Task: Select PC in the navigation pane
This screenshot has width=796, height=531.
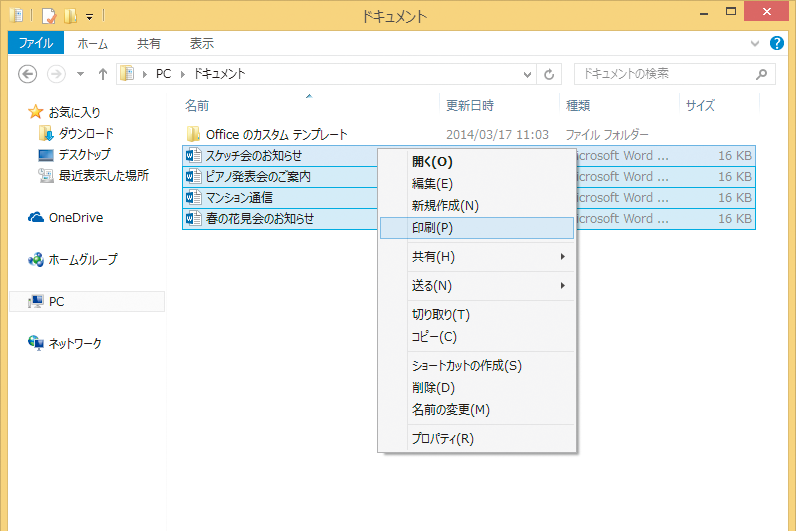Action: 56,302
